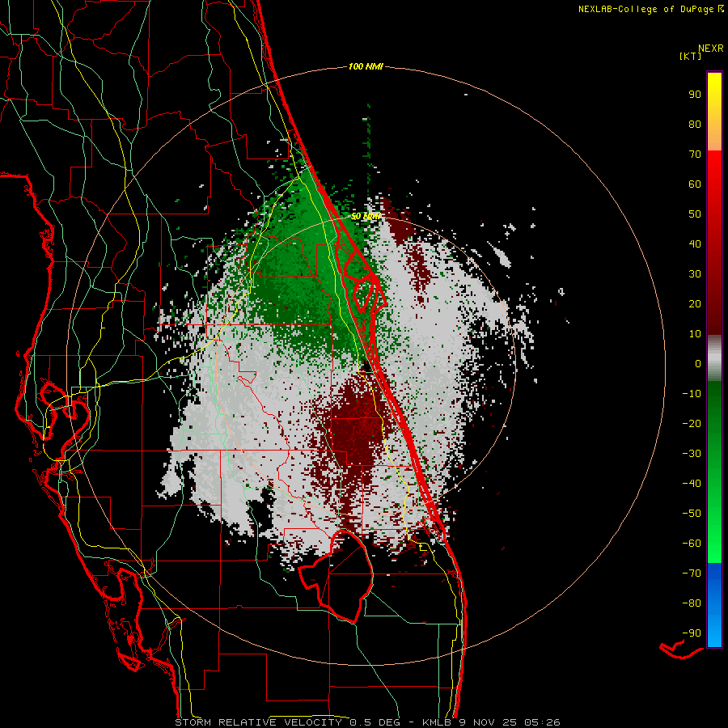The height and width of the screenshot is (728, 728).
Task: Select the 0 knots scale value
Action: click(698, 363)
